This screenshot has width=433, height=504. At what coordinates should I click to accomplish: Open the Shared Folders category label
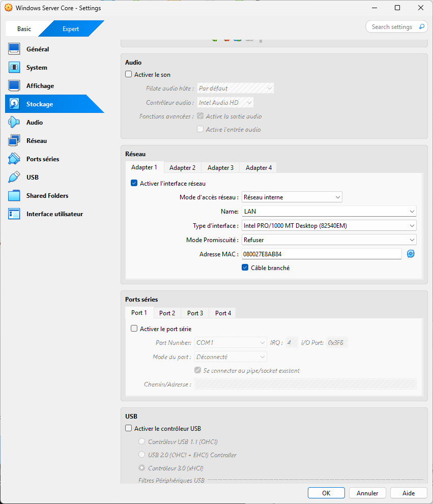click(x=47, y=195)
